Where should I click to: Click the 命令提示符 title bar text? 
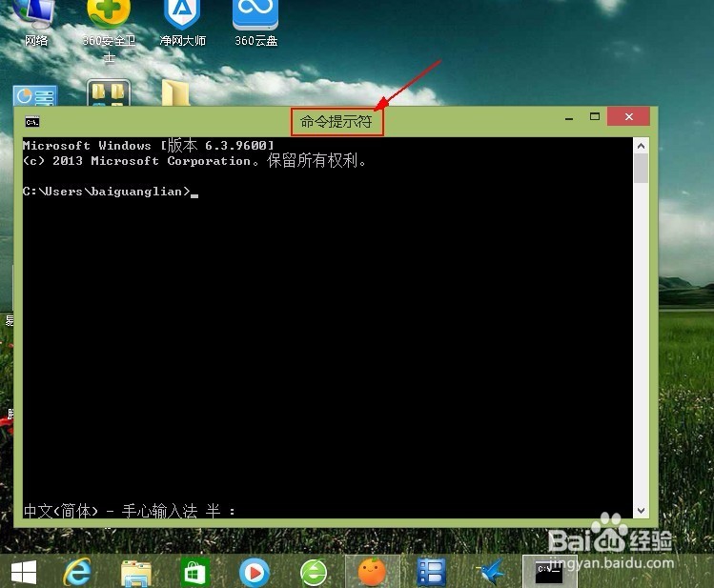pos(337,122)
